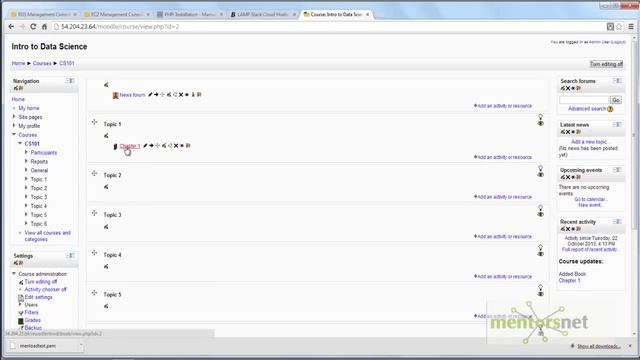Open the Chapter 1 book link in Topic 1
Screen dimensions: 640x360
pos(129,146)
